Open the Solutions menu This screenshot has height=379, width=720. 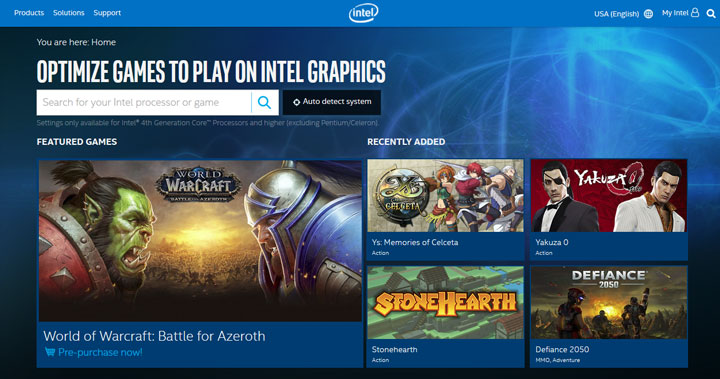click(x=69, y=13)
